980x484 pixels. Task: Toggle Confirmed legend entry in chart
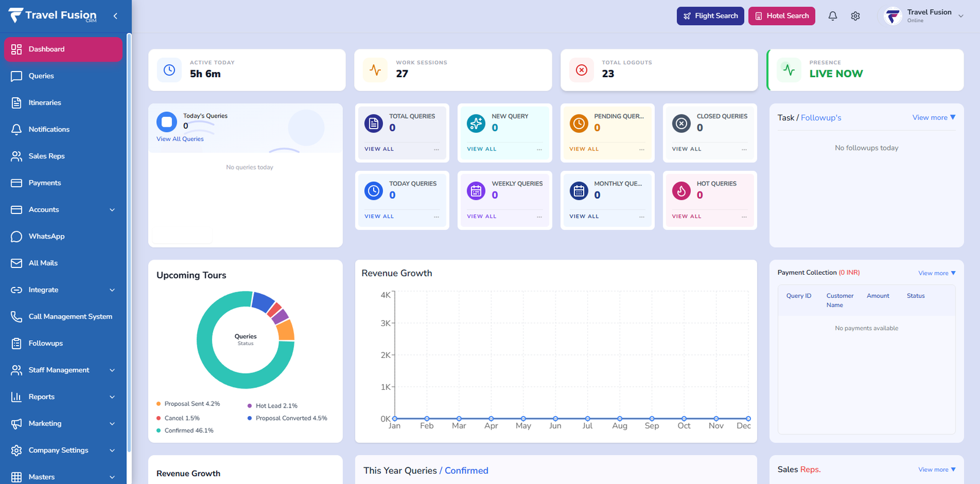coord(188,431)
